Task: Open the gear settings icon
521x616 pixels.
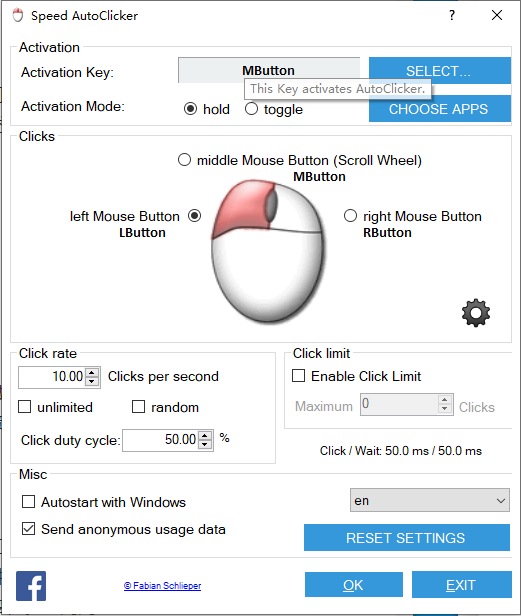Action: click(476, 313)
